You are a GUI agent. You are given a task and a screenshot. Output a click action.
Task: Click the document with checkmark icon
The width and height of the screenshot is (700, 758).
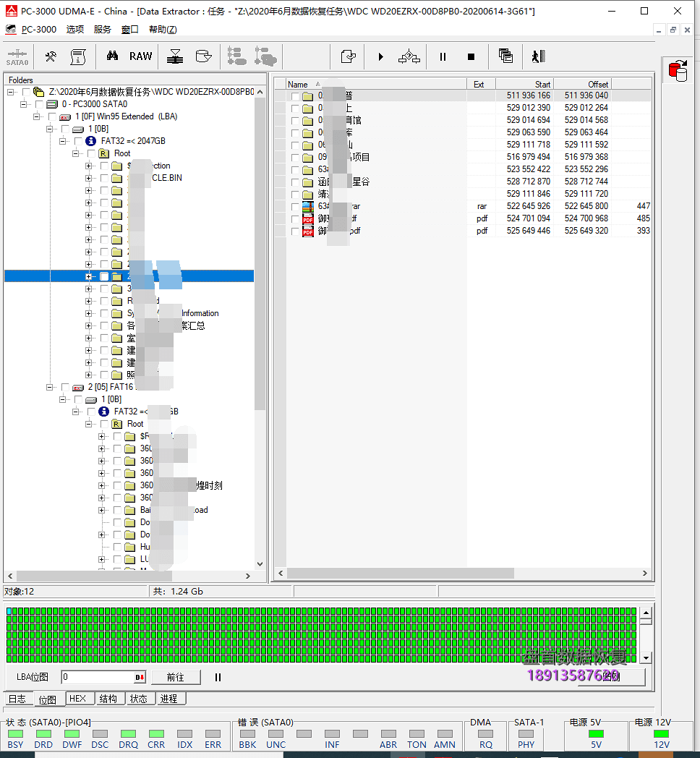pos(348,57)
